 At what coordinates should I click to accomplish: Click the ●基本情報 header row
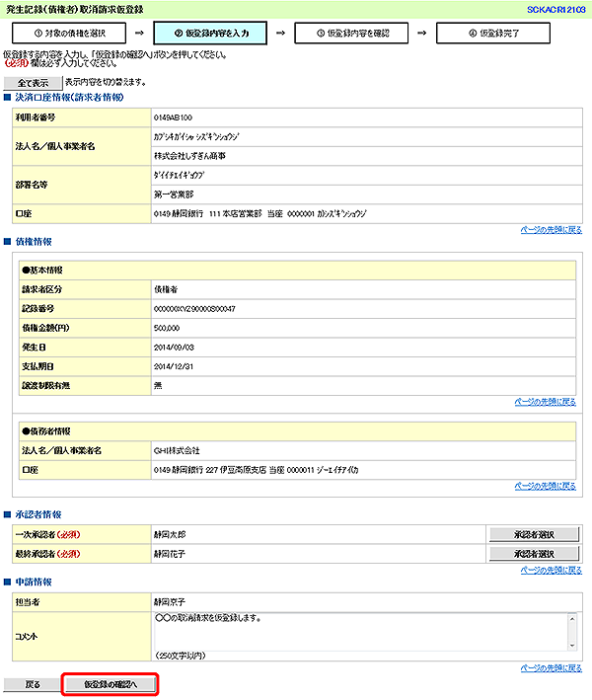tap(298, 271)
